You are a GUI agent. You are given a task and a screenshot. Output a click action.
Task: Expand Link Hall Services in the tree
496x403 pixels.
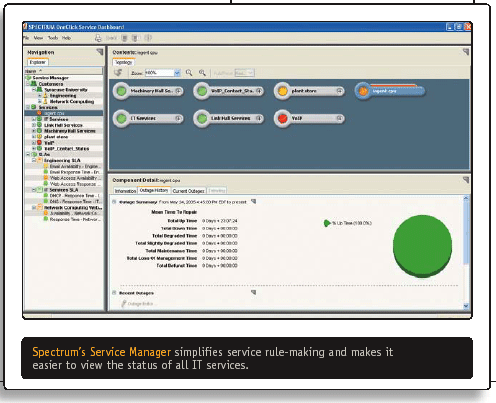click(34, 125)
